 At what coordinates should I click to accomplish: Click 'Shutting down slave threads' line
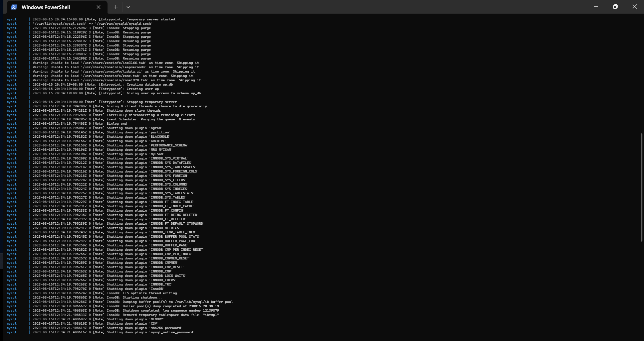point(96,111)
